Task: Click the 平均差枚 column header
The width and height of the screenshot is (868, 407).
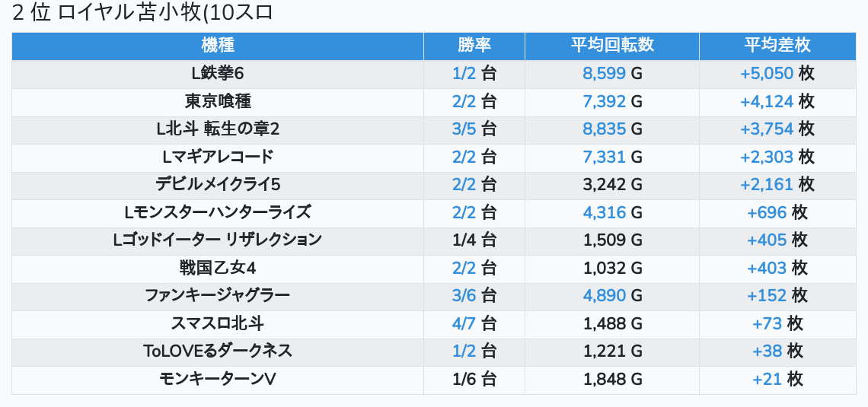Action: point(777,46)
